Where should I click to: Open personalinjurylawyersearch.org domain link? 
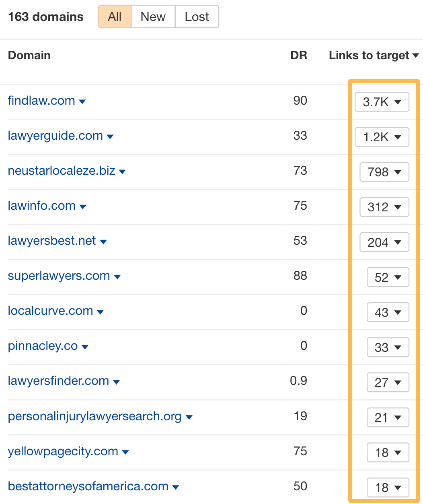95,416
